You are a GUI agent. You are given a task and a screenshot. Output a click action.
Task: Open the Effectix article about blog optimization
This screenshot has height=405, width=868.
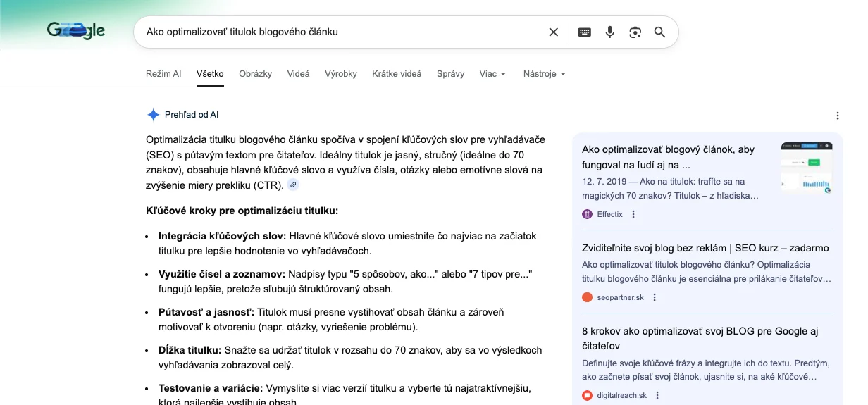pos(668,156)
